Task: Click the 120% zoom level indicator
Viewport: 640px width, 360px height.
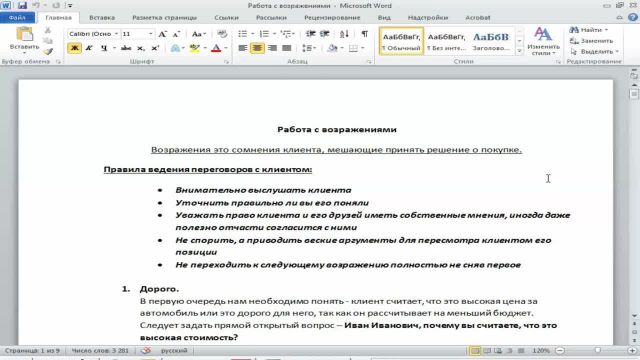Action: pos(541,351)
